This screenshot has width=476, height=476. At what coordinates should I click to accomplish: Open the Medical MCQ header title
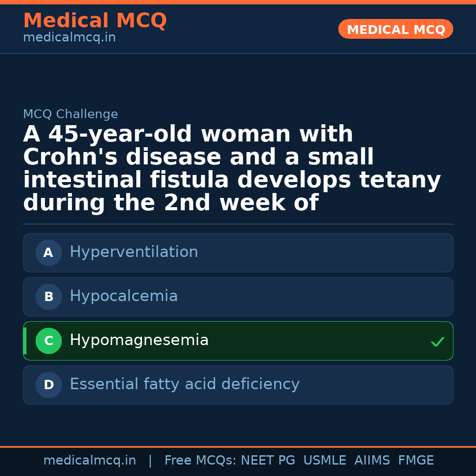click(95, 21)
